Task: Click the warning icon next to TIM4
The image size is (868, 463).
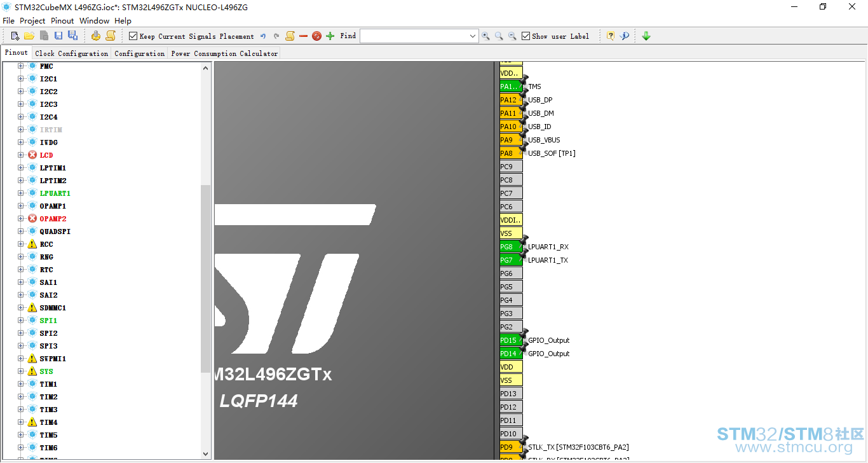Action: (32, 422)
